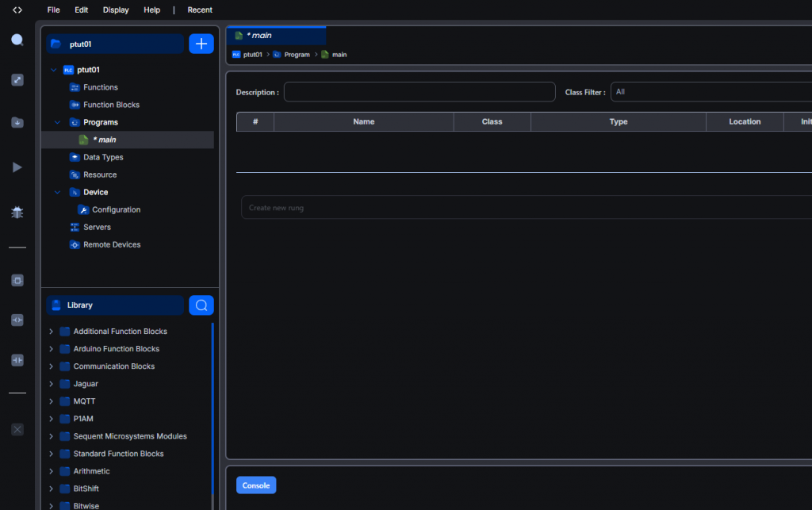This screenshot has height=510, width=812.
Task: Click the Library search magnifier button
Action: coord(201,305)
